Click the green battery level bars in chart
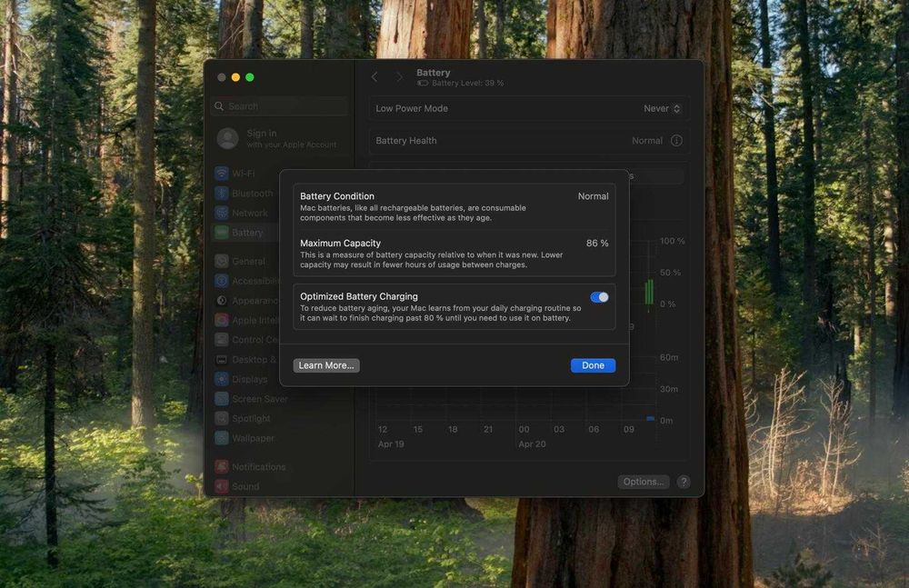The image size is (909, 588). [x=649, y=292]
